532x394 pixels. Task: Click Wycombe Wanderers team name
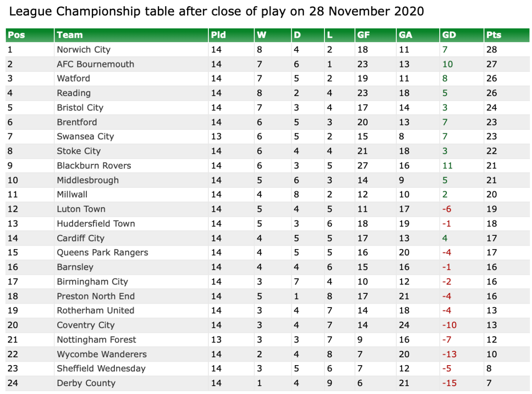tap(102, 355)
